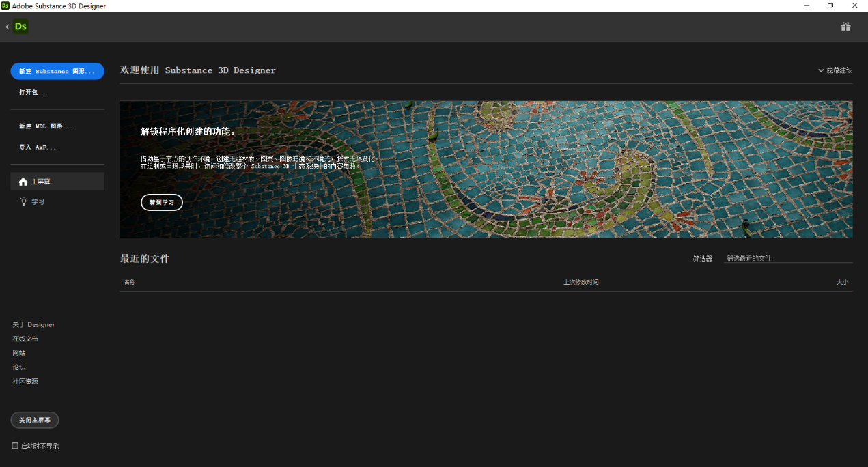868x467 pixels.
Task: Open the 关于 Designer link
Action: coord(33,325)
